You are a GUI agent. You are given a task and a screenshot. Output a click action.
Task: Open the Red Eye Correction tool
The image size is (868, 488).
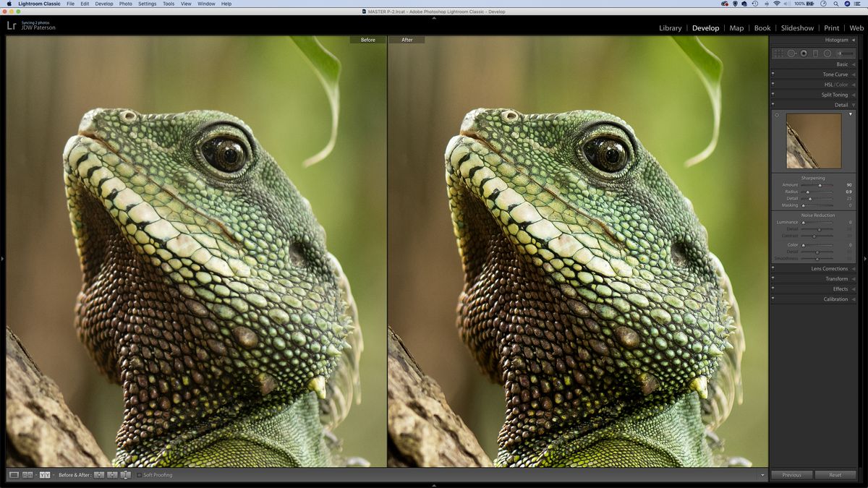pos(804,53)
